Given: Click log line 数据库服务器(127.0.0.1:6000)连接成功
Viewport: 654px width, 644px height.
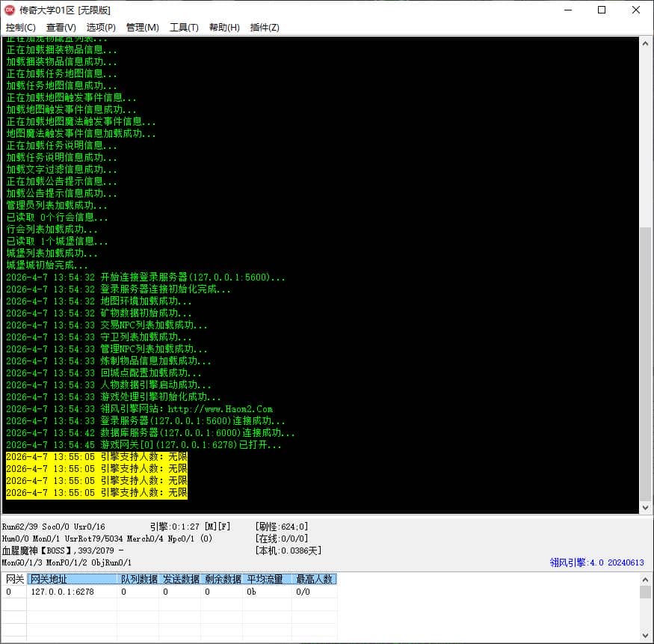Looking at the screenshot, I should tap(150, 433).
